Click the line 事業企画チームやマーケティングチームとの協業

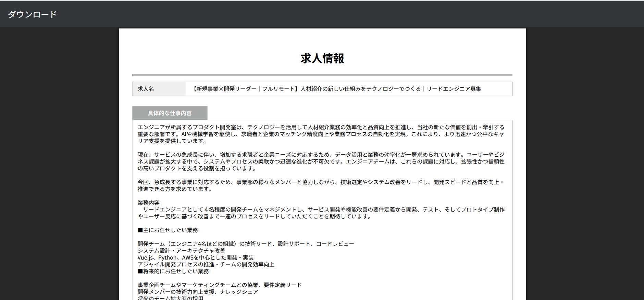(x=220, y=285)
